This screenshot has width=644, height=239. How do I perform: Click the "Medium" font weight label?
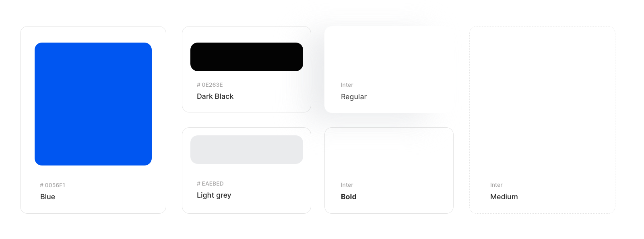pyautogui.click(x=504, y=197)
